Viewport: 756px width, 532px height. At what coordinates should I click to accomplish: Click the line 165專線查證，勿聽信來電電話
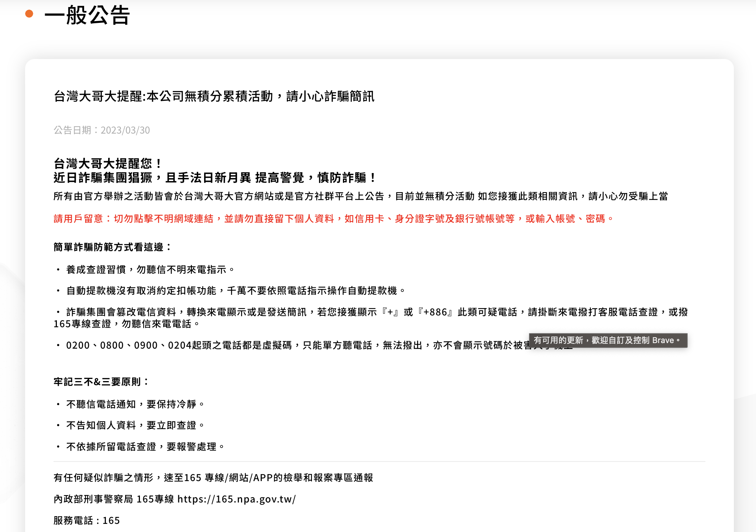click(126, 324)
